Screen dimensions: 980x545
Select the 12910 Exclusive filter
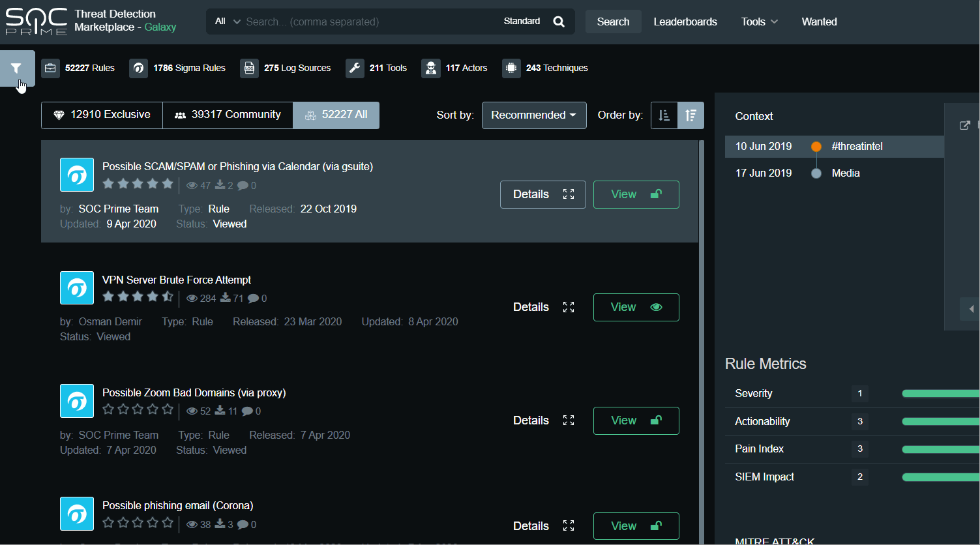[102, 115]
